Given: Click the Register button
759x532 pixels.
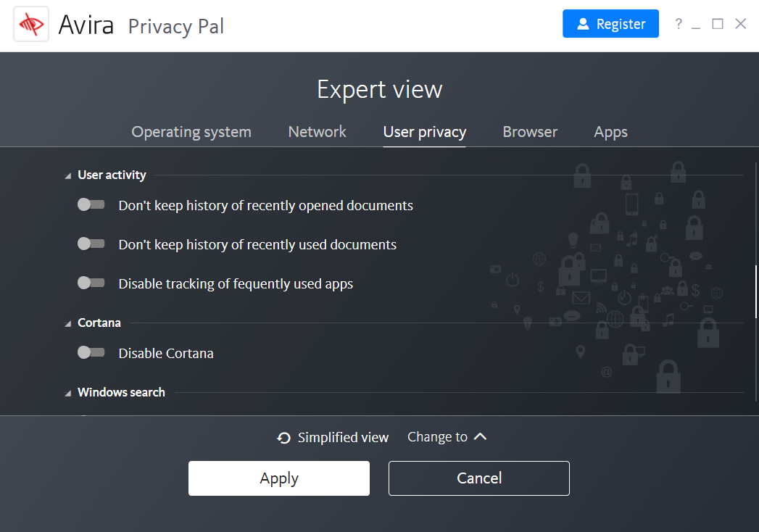Looking at the screenshot, I should [x=610, y=23].
